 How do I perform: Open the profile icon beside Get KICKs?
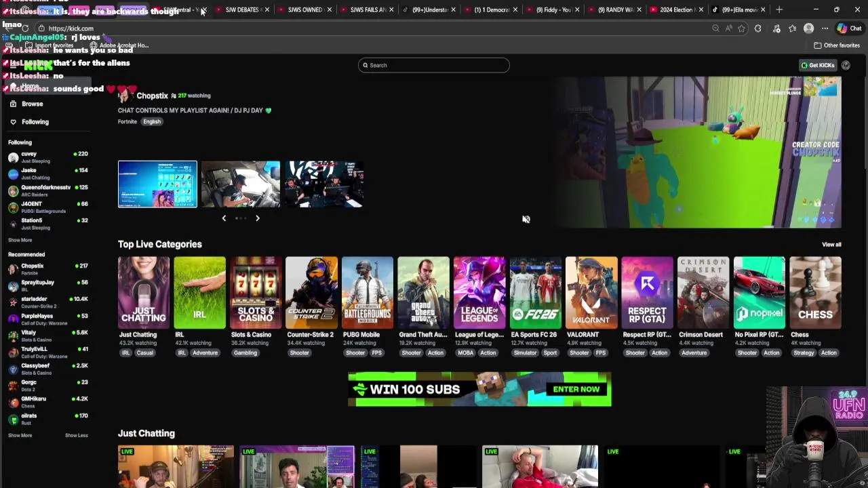pyautogui.click(x=846, y=65)
